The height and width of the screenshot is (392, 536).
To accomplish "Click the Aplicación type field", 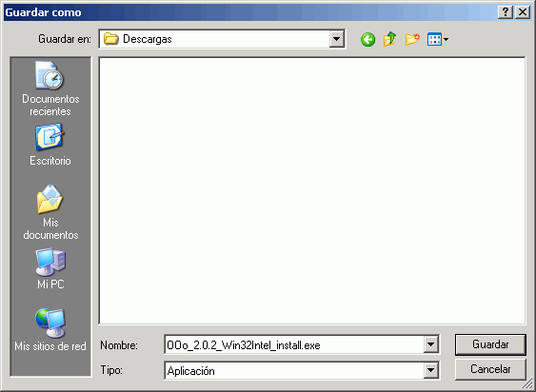I will point(294,370).
